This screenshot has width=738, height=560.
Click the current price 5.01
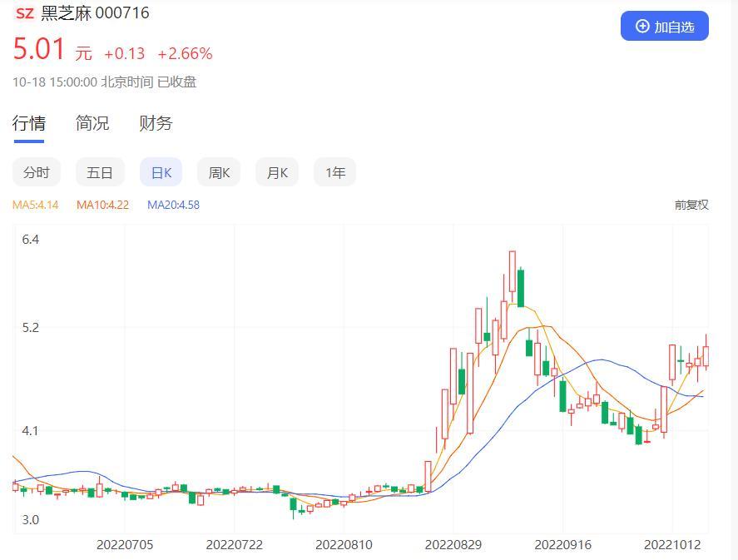pyautogui.click(x=39, y=49)
